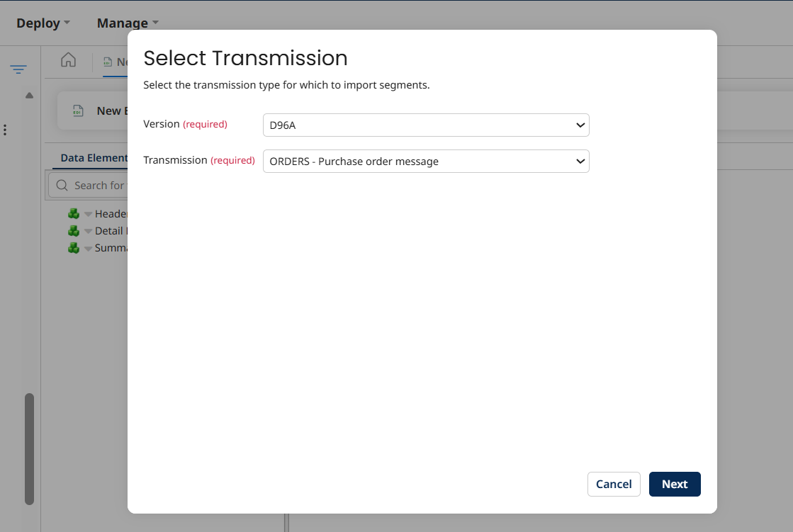
Task: Click the Next button to continue
Action: click(674, 484)
